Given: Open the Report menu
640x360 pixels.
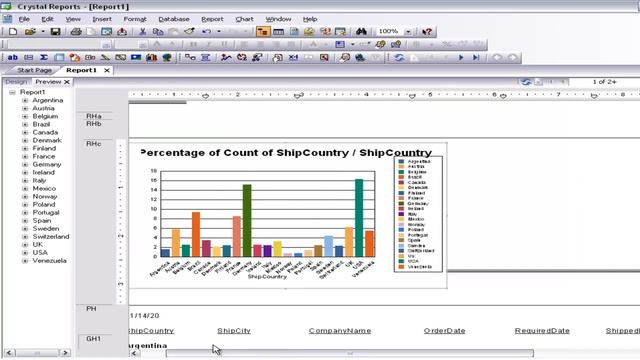Looking at the screenshot, I should coord(212,19).
